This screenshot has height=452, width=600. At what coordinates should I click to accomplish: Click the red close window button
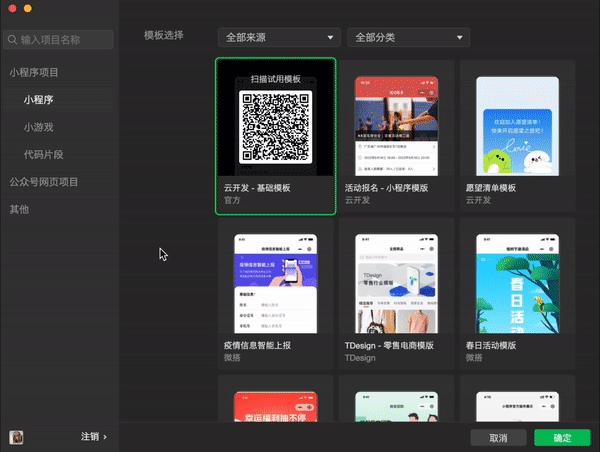point(12,8)
